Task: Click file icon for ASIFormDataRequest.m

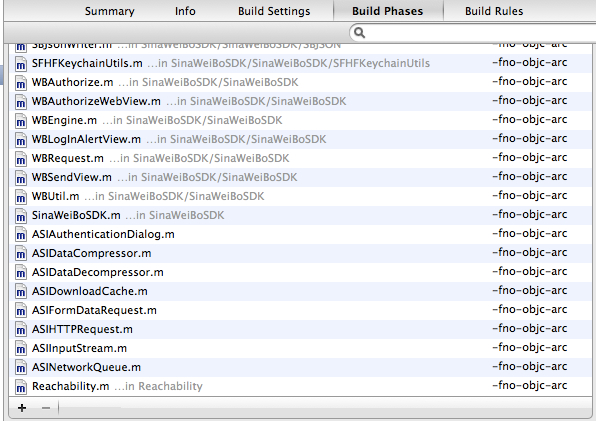Action: (21, 311)
